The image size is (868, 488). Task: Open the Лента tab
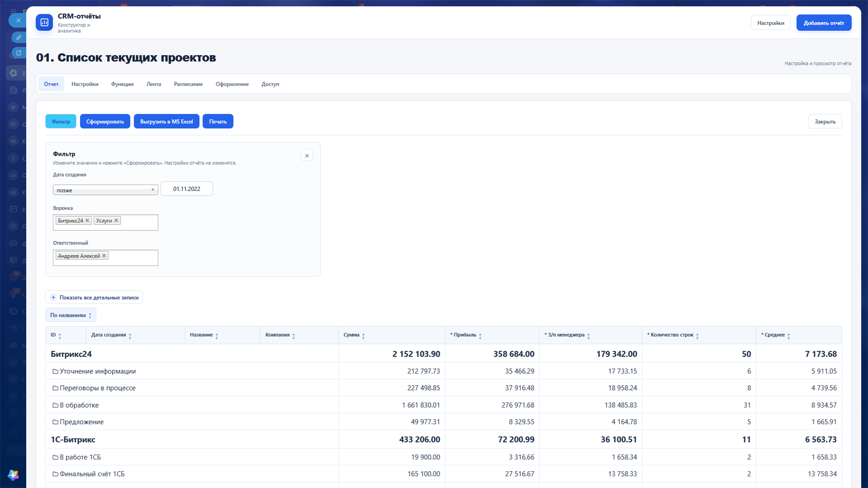[154, 84]
